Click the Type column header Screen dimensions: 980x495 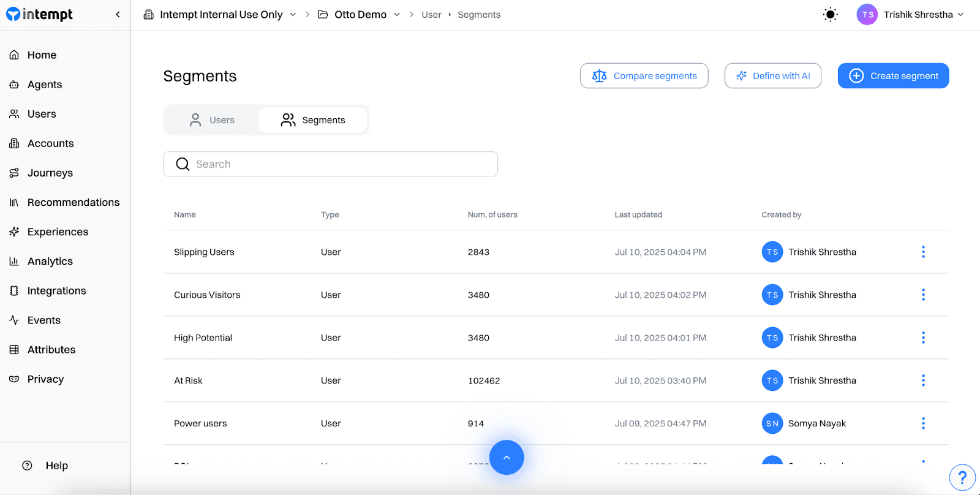(x=330, y=214)
